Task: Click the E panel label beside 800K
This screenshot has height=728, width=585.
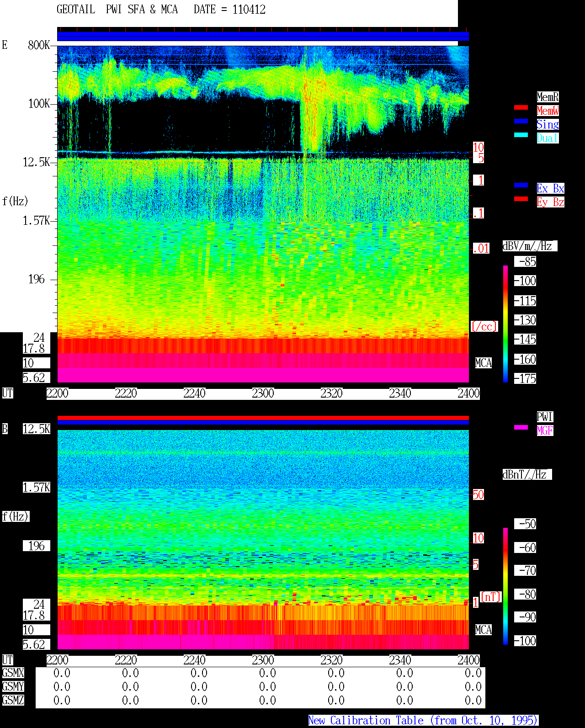Action: click(x=5, y=45)
